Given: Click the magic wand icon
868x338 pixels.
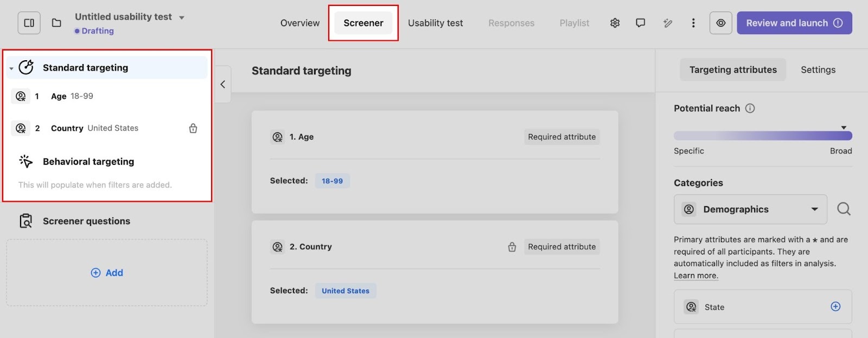Looking at the screenshot, I should (667, 23).
